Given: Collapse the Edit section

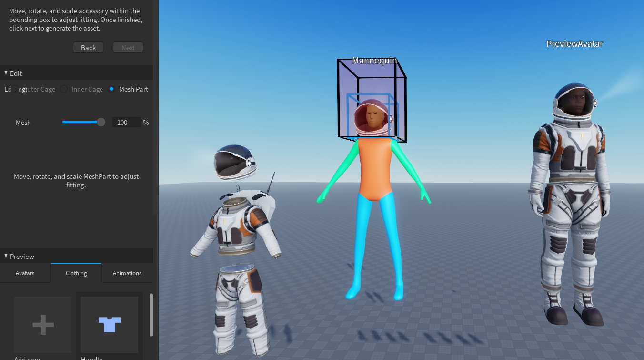Looking at the screenshot, I should [6, 73].
